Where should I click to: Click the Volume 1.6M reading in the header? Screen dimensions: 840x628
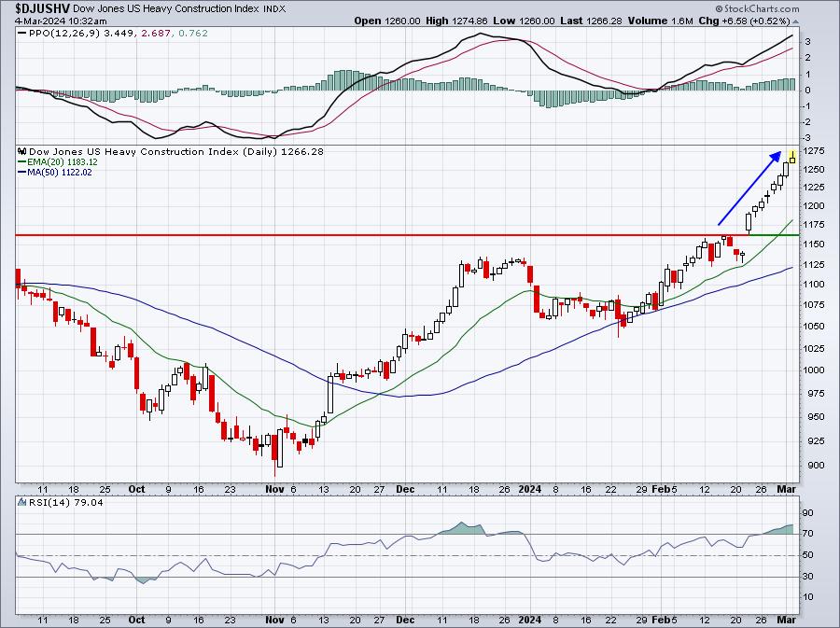click(x=658, y=21)
